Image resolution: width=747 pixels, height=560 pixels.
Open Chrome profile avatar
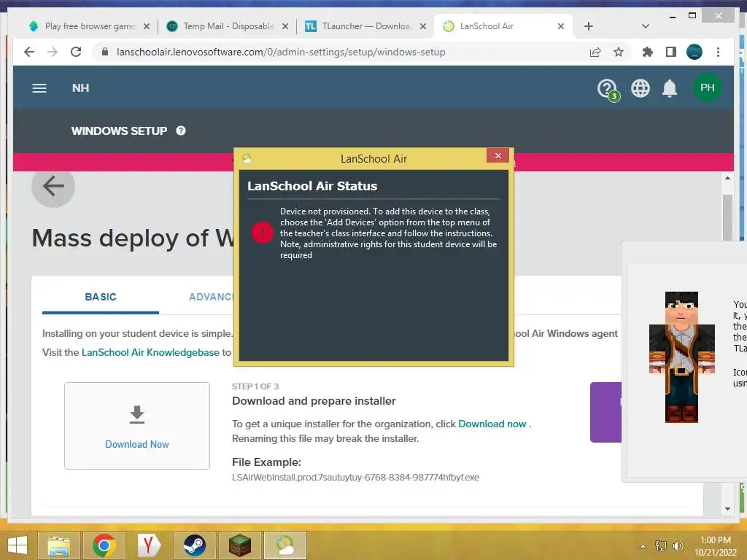coord(694,52)
